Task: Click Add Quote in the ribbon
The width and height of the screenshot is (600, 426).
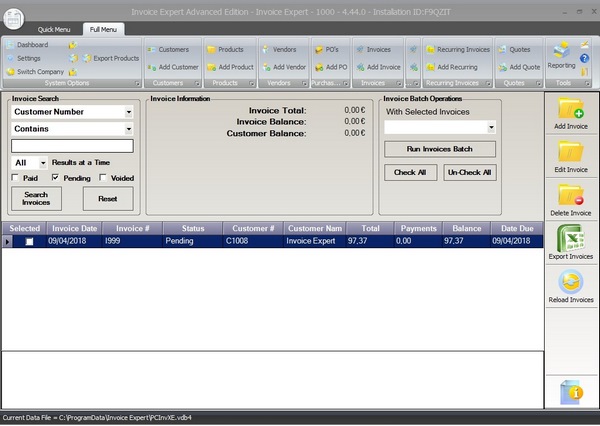Action: (x=519, y=67)
